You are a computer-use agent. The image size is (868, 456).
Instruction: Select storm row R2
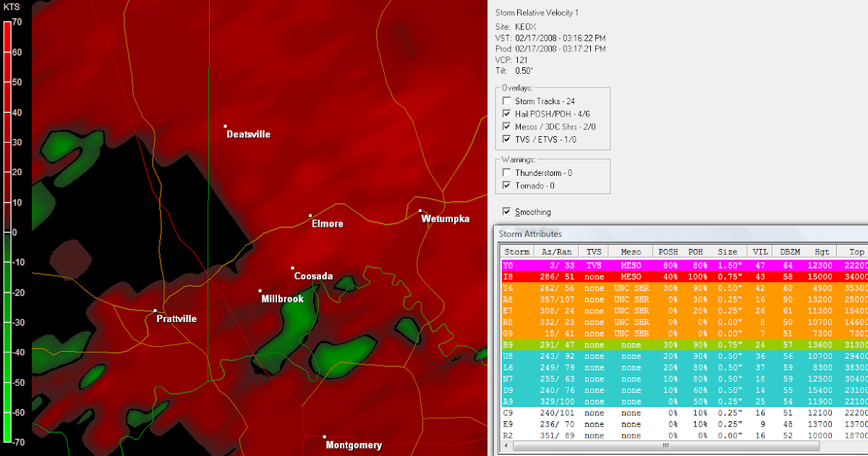[x=684, y=436]
